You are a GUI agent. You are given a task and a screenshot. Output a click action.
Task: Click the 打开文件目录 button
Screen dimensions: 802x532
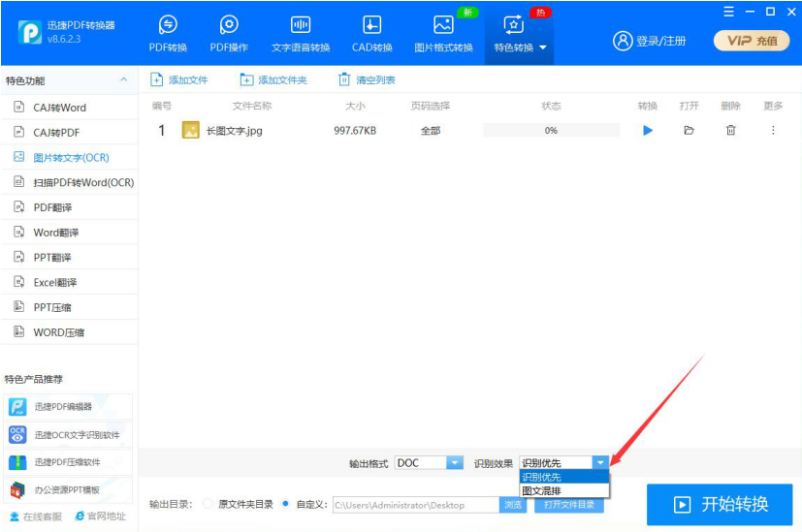click(x=568, y=505)
